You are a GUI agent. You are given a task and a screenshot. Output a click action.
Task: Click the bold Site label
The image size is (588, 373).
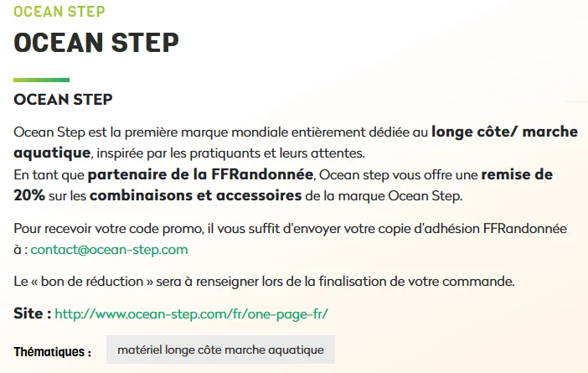coord(33,313)
